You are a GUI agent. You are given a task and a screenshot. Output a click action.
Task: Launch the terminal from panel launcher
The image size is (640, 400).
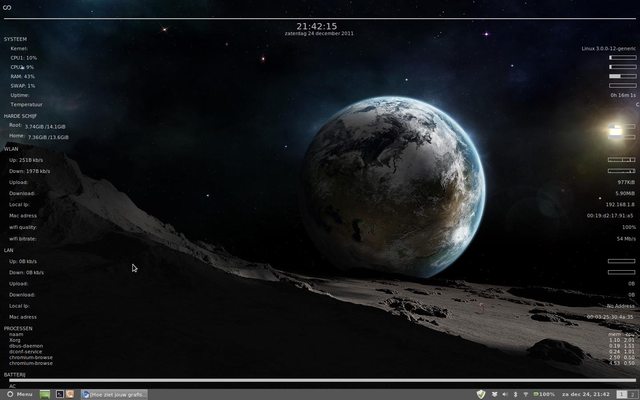point(60,394)
